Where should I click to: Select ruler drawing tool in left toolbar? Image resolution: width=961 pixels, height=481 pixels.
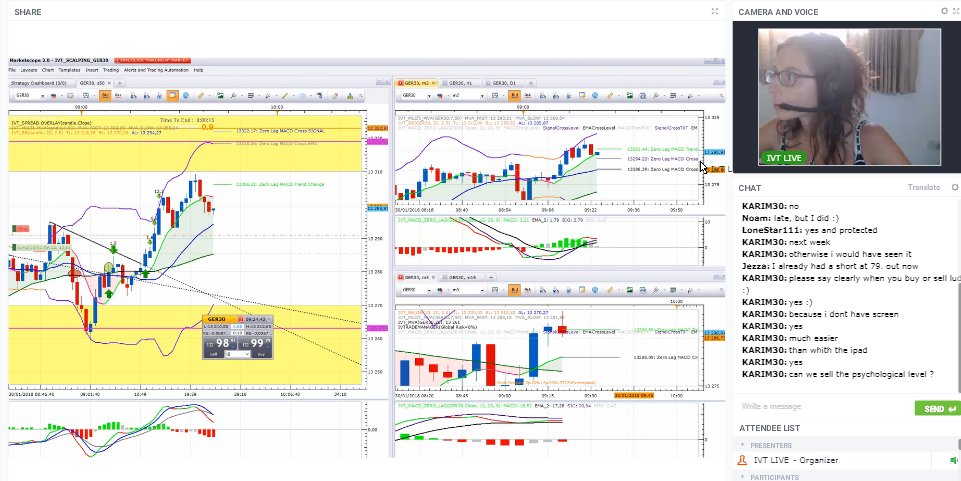200,96
